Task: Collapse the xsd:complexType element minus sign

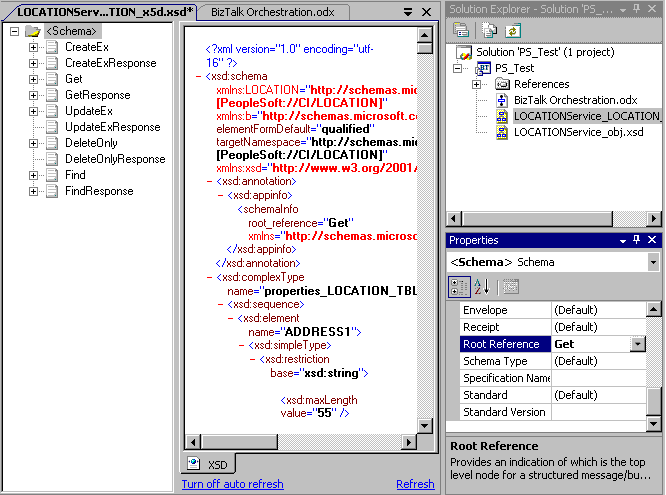Action: coord(209,278)
